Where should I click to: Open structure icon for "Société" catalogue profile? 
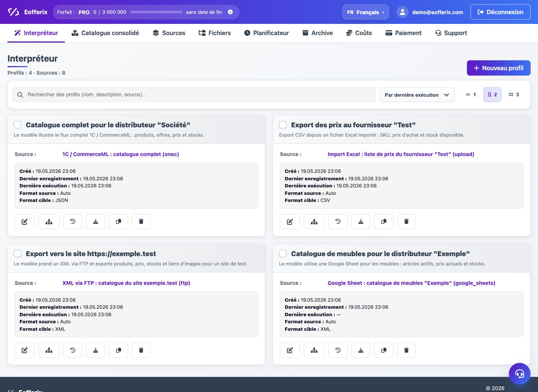49,221
